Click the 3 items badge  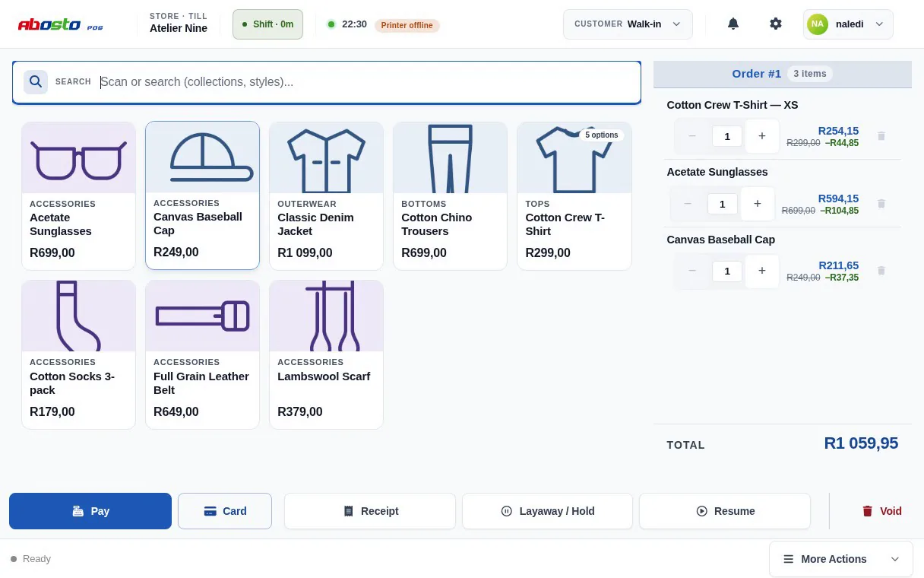810,74
